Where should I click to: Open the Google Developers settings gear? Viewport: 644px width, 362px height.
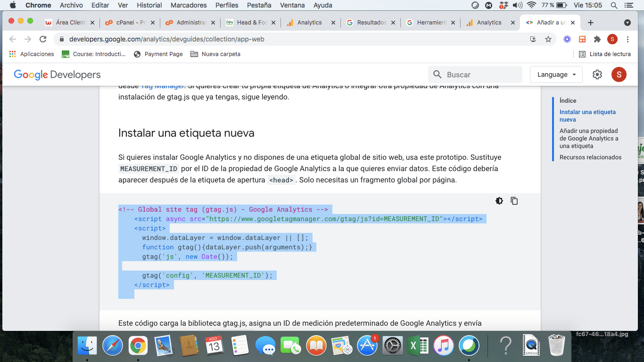tap(597, 74)
